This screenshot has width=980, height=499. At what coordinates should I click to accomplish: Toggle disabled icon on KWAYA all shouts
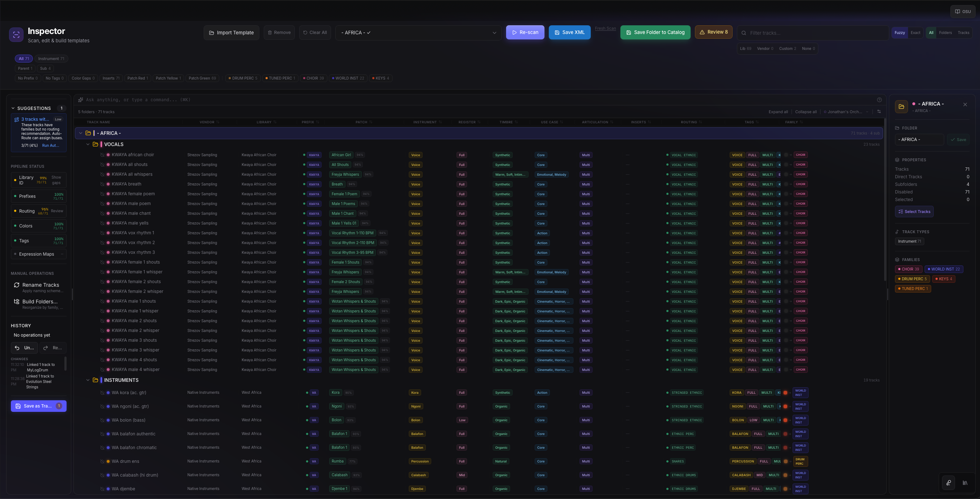click(102, 165)
